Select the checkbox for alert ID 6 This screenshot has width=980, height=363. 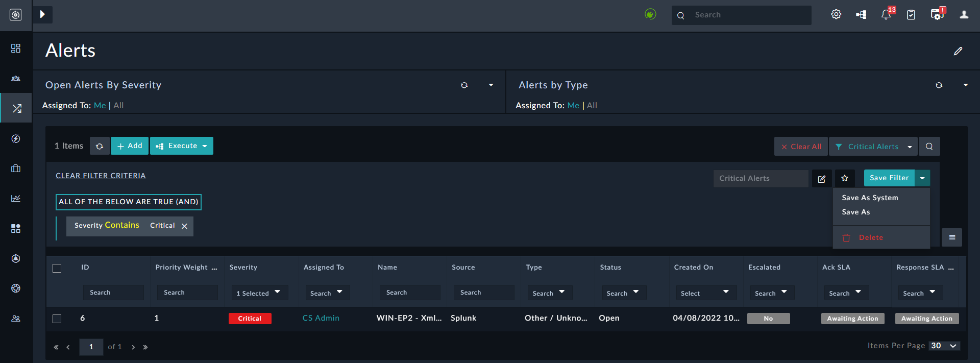(x=57, y=319)
